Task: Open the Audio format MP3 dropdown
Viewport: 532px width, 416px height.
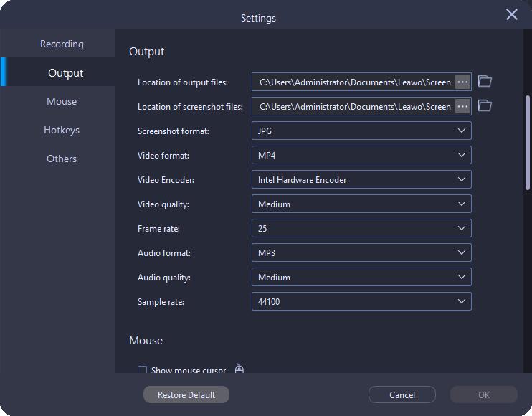Action: (x=361, y=253)
